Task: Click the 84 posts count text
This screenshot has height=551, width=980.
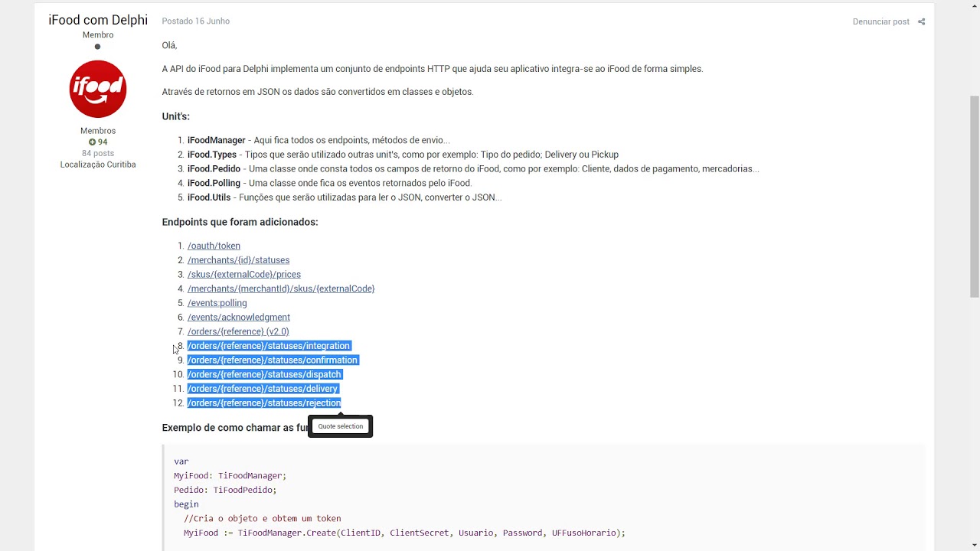Action: pos(98,153)
